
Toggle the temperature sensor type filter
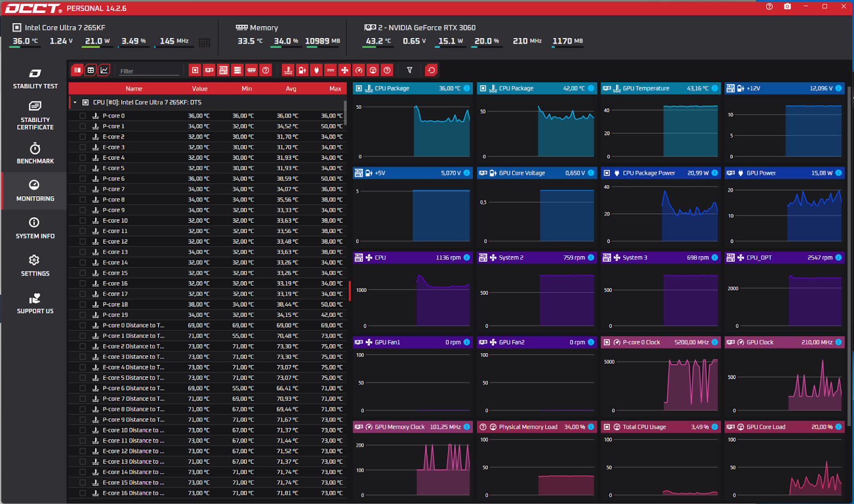click(x=288, y=70)
